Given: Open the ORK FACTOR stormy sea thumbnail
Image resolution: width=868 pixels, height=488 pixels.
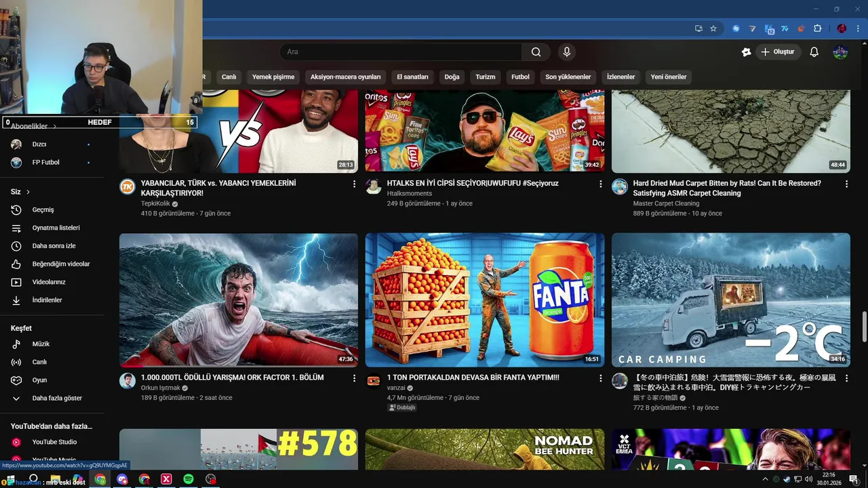Looking at the screenshot, I should pyautogui.click(x=239, y=300).
